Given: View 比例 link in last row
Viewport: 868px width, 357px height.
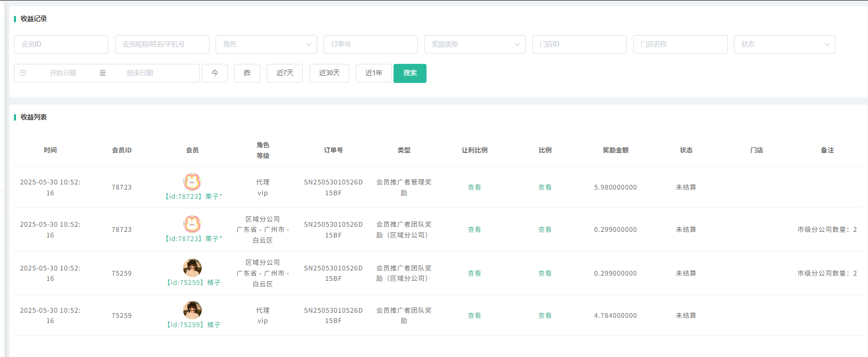Looking at the screenshot, I should pyautogui.click(x=545, y=316).
